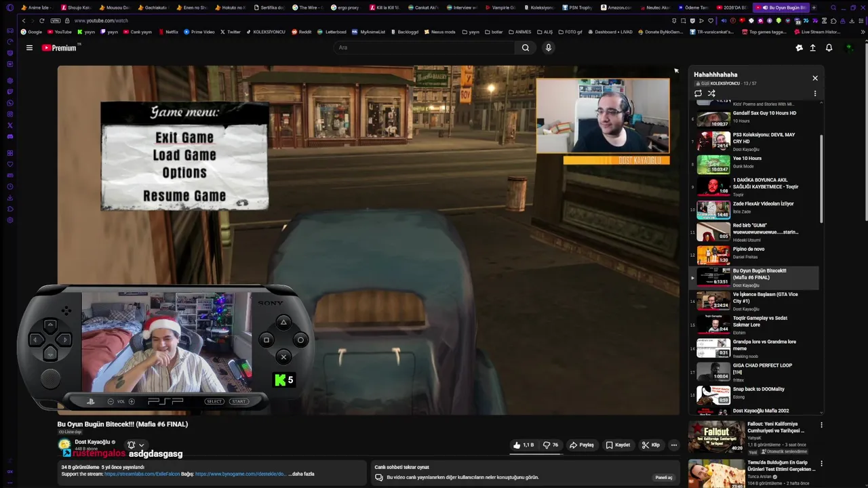This screenshot has width=868, height=488.
Task: Open options for the Fallout recommended video
Action: (x=821, y=425)
